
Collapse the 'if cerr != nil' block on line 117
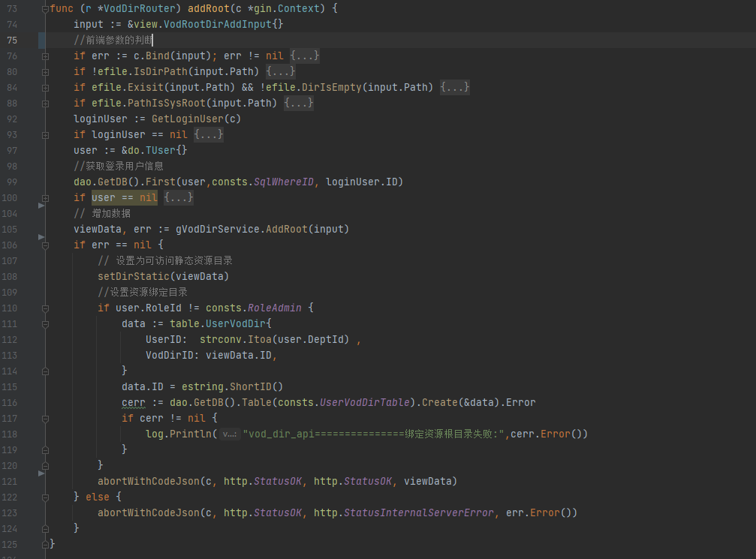[45, 419]
